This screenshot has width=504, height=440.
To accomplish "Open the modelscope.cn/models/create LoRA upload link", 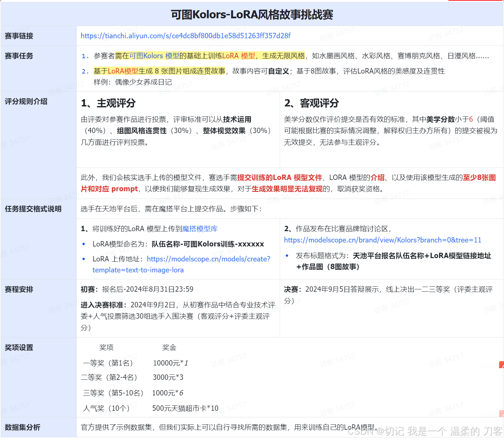I will point(181,264).
